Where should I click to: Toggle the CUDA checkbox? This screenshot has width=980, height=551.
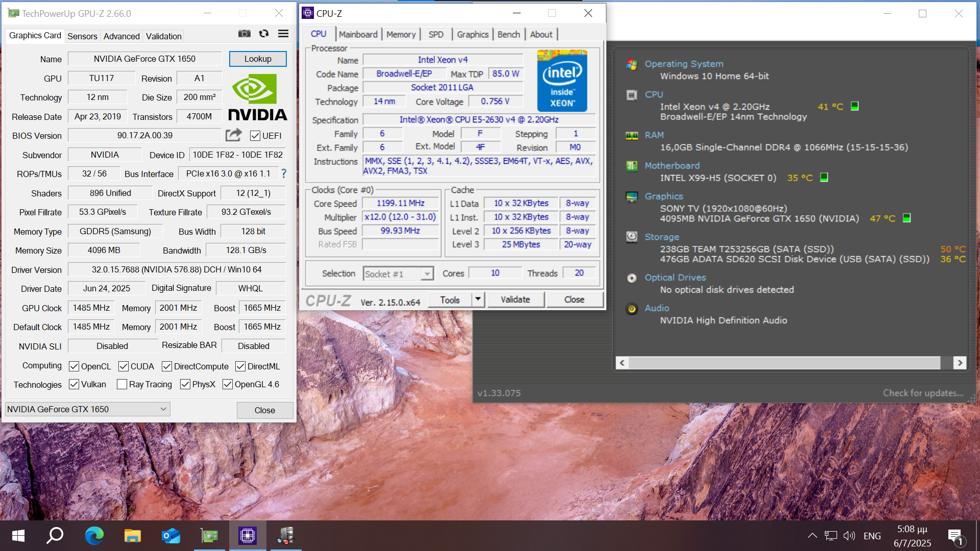click(x=124, y=366)
